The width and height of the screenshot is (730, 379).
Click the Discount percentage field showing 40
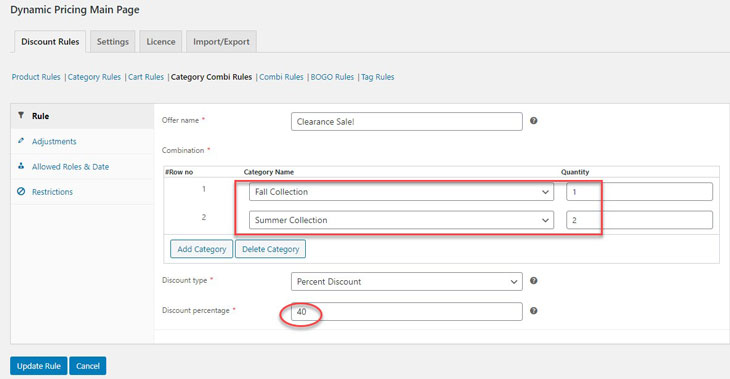click(x=406, y=311)
